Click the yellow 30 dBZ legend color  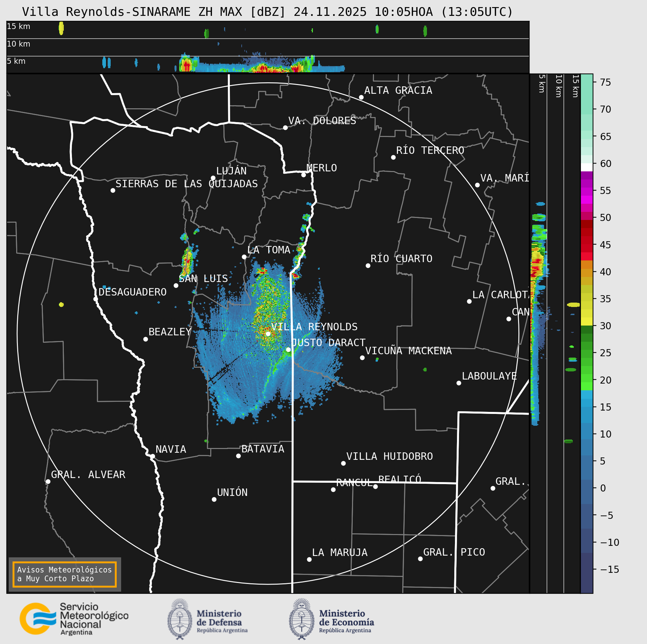point(587,321)
